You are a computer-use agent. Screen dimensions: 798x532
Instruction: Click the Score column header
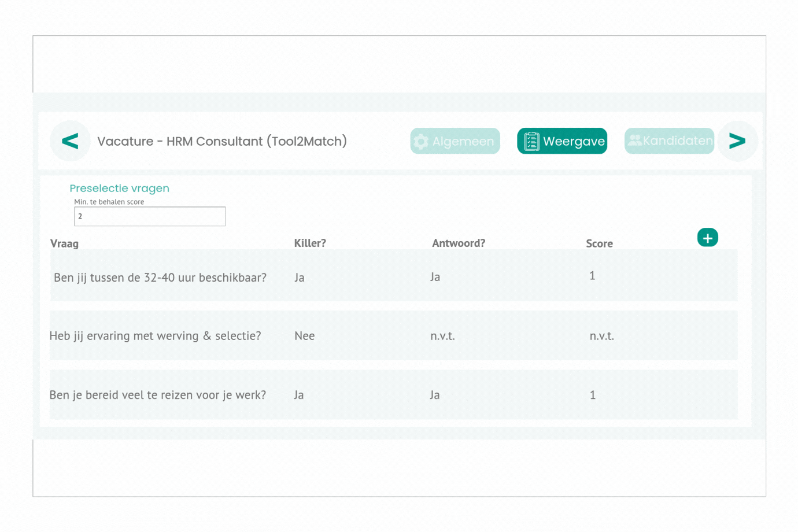[x=599, y=243]
